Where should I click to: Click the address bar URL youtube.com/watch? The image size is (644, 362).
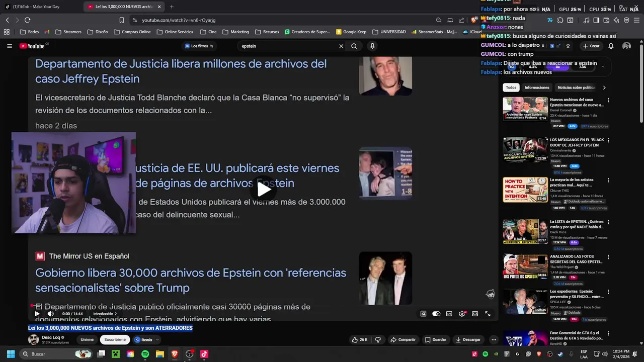pos(179,20)
